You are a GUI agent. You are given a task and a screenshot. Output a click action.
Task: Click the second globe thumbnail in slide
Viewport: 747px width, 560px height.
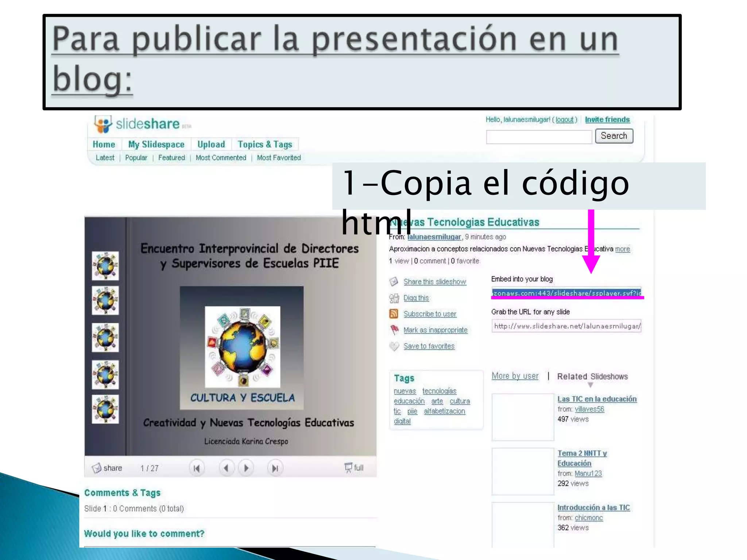coord(105,301)
